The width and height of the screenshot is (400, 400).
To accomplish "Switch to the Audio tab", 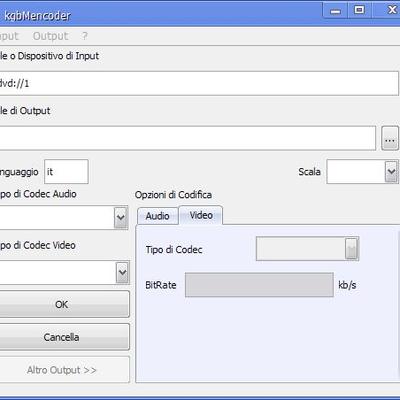I will (158, 216).
